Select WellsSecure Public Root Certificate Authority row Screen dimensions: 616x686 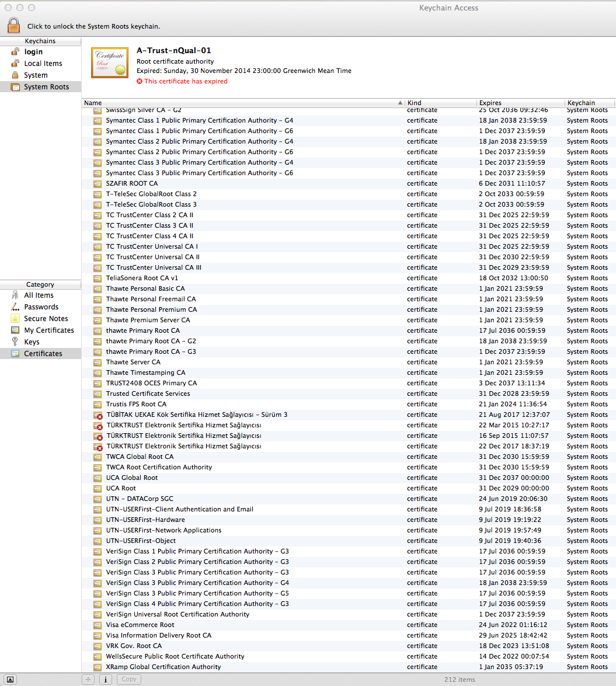click(348, 656)
